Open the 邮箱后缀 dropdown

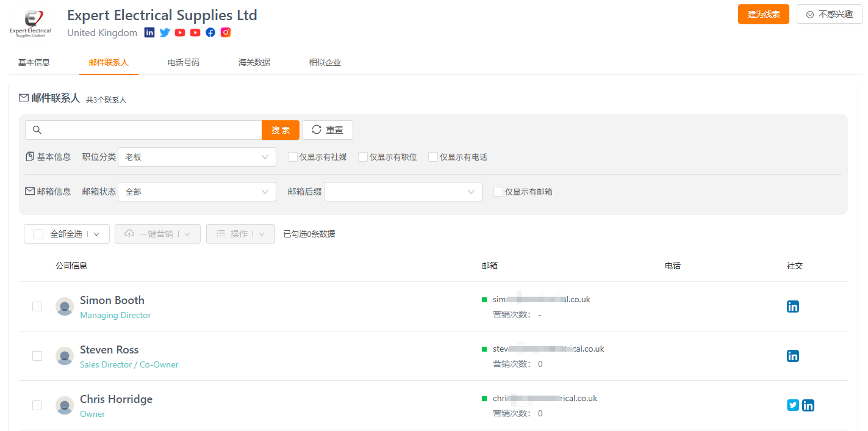403,192
